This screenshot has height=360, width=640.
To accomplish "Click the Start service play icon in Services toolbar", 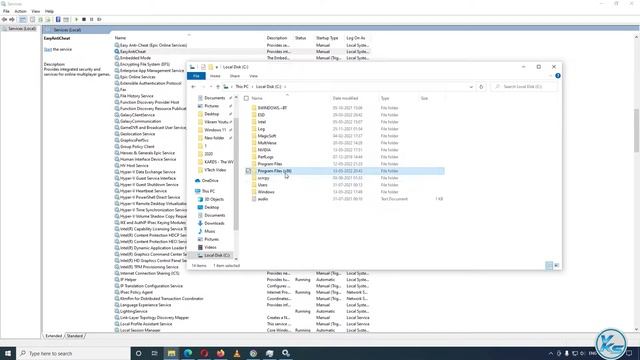I will point(76,19).
